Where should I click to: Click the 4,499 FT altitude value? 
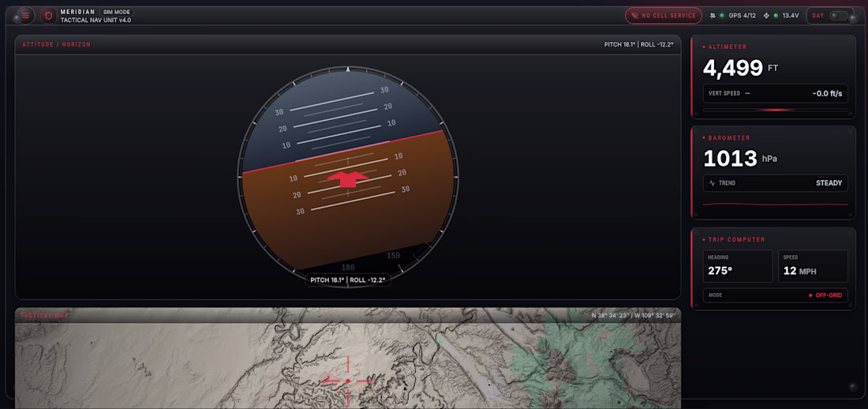[740, 68]
